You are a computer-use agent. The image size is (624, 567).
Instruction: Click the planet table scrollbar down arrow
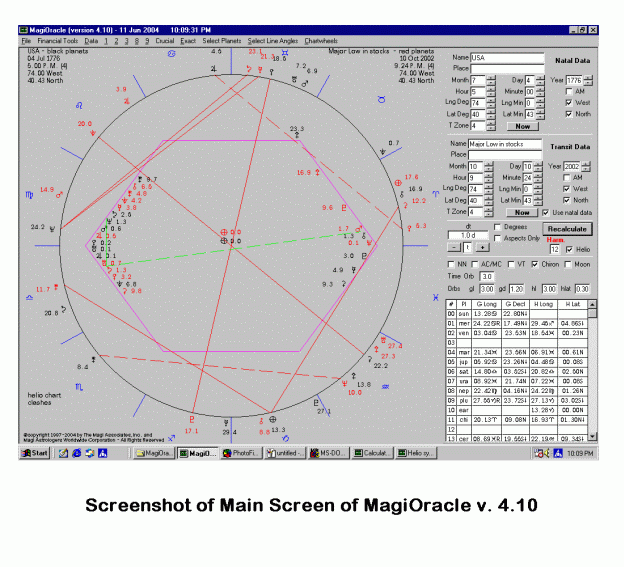point(592,437)
